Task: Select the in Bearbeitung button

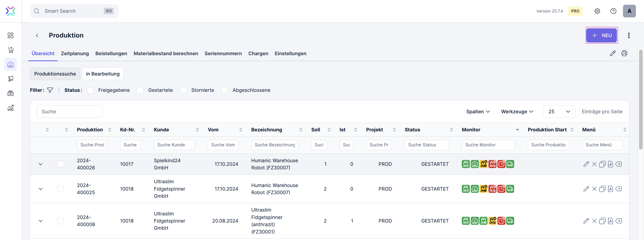Action: tap(103, 74)
